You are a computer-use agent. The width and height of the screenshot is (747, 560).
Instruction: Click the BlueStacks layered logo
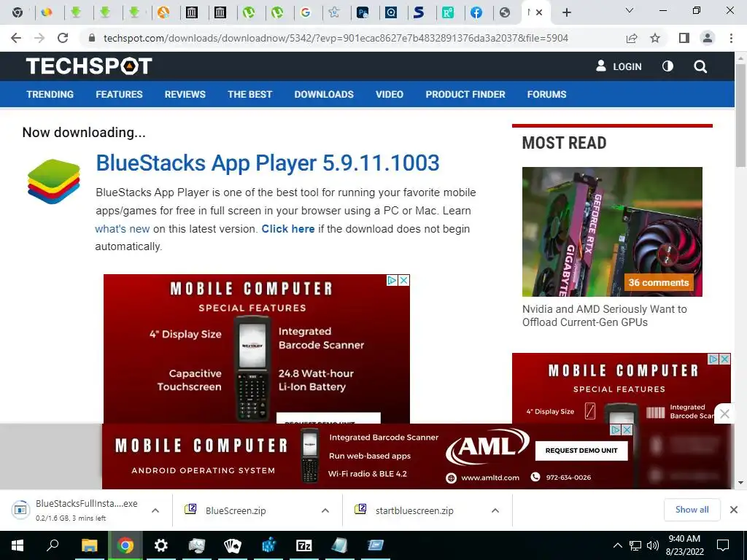tap(54, 182)
